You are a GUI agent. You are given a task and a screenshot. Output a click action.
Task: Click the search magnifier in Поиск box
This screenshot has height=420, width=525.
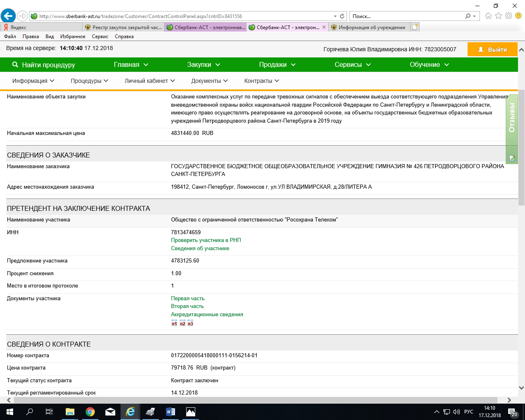468,16
